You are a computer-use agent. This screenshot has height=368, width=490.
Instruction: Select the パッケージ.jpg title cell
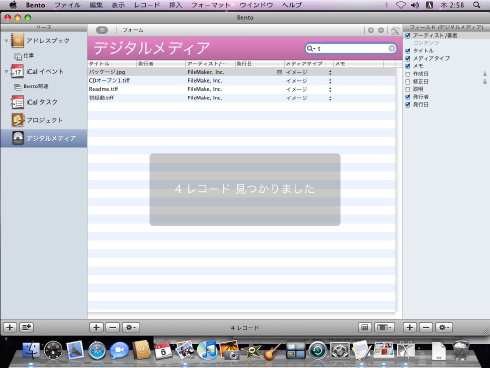[x=112, y=72]
